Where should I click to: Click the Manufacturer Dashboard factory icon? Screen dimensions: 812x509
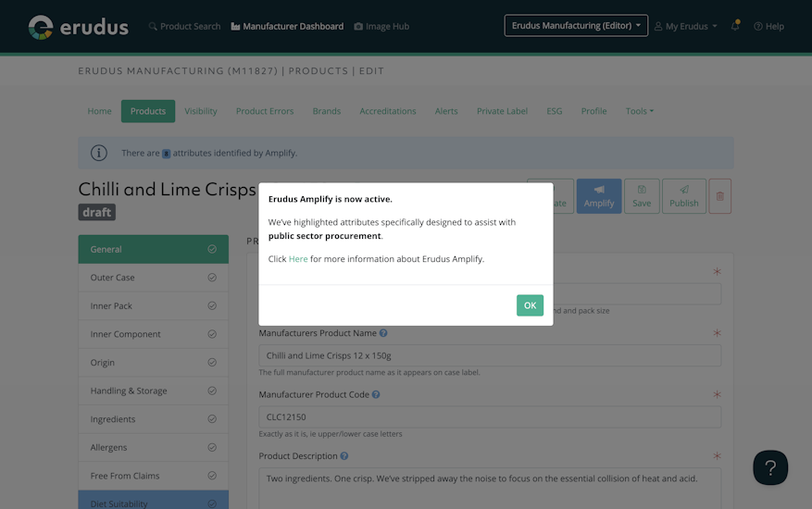(235, 27)
